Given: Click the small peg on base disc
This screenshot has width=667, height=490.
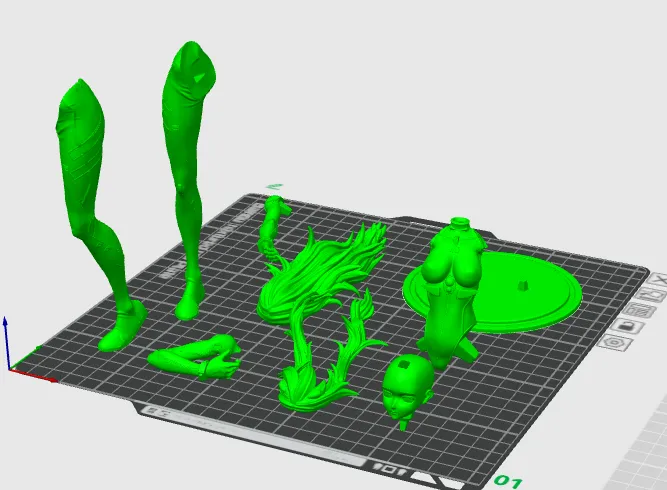Looking at the screenshot, I should click(x=524, y=284).
